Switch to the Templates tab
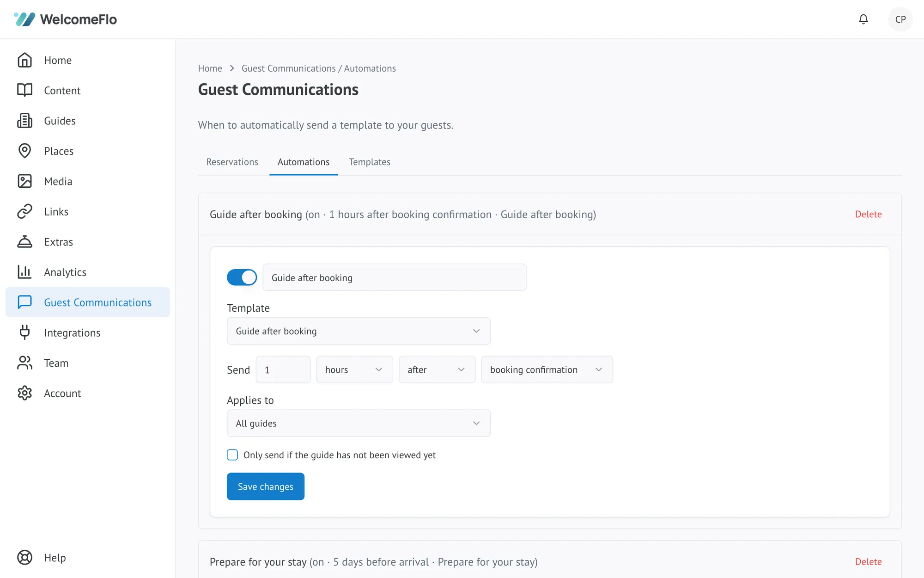 [x=370, y=162]
